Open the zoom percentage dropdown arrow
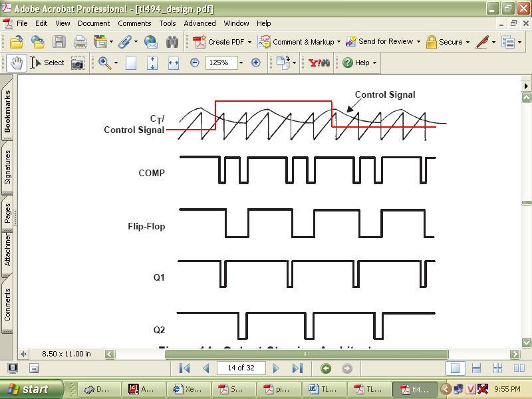The image size is (532, 399). [241, 63]
